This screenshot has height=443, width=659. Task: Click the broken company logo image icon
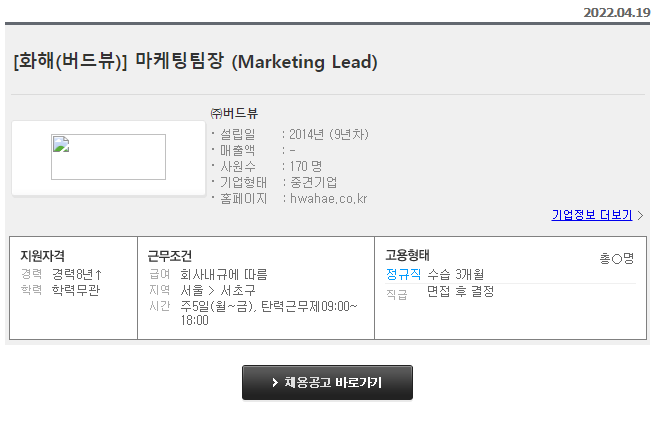[x=61, y=144]
